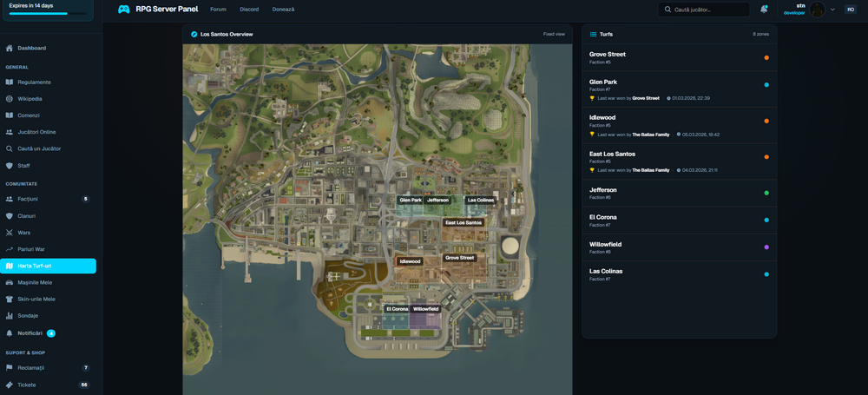Click the Comenzi book icon
This screenshot has height=395, width=868.
point(10,115)
